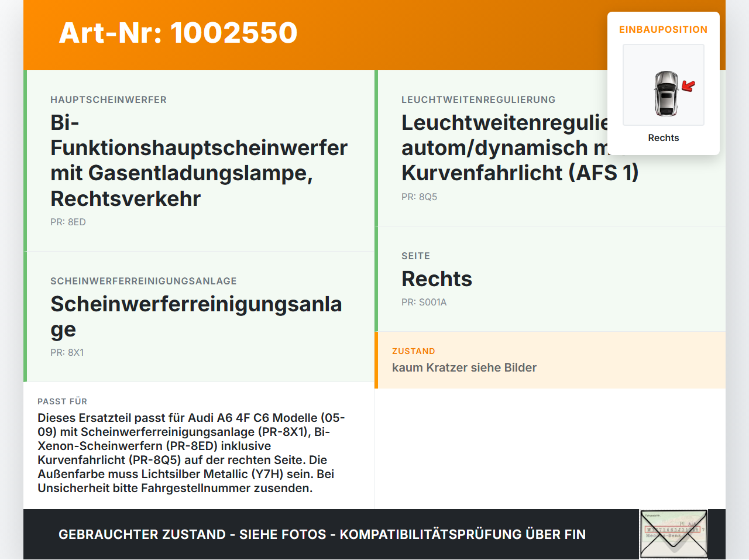Select the Scheinwerferreinigungsanlage heading text
This screenshot has height=560, width=749.
[196, 317]
